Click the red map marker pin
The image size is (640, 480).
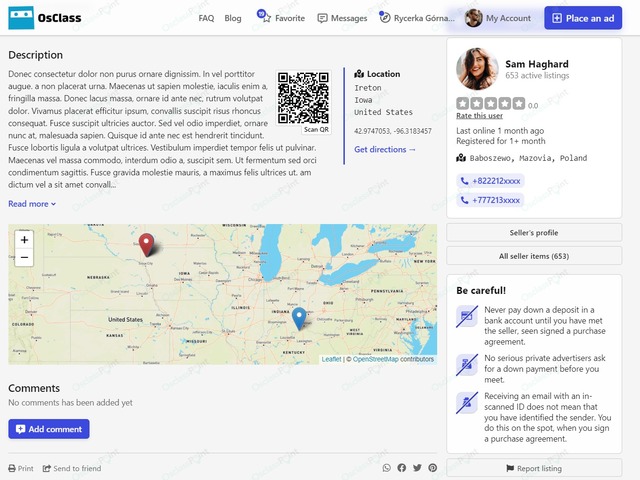(x=146, y=244)
